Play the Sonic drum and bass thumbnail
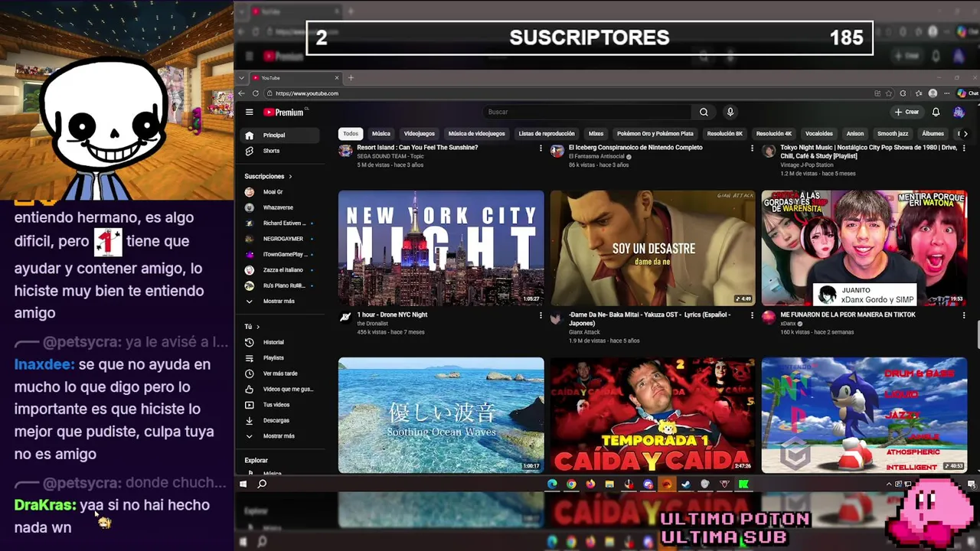The width and height of the screenshot is (980, 551). pyautogui.click(x=864, y=415)
